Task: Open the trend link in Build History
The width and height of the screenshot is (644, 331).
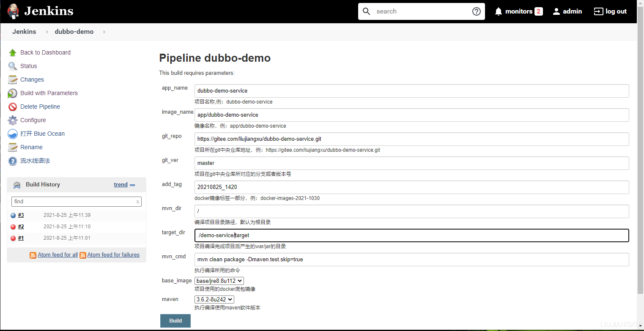Action: coord(121,185)
